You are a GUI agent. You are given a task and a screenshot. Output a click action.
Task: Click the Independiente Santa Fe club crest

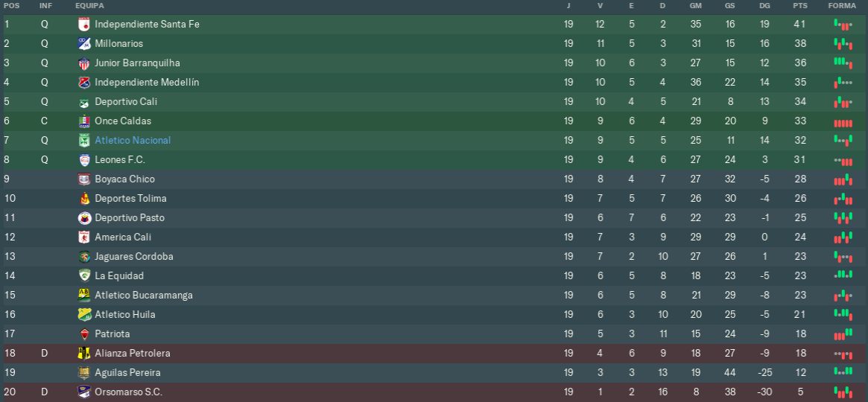(83, 25)
